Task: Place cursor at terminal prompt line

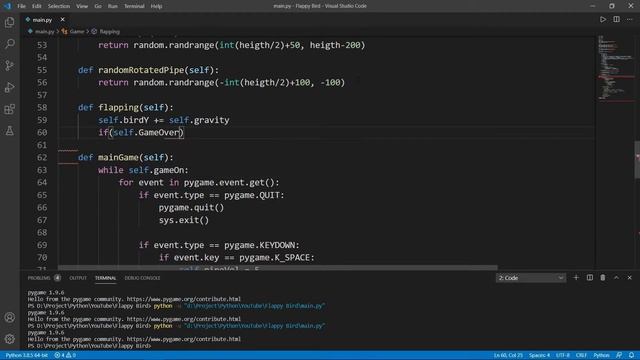Action: (89, 346)
